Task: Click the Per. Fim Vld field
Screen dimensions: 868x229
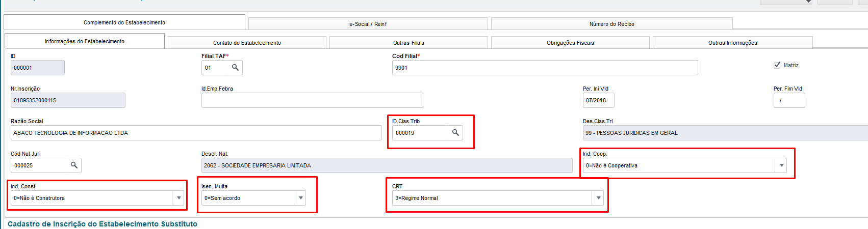Action: [789, 100]
